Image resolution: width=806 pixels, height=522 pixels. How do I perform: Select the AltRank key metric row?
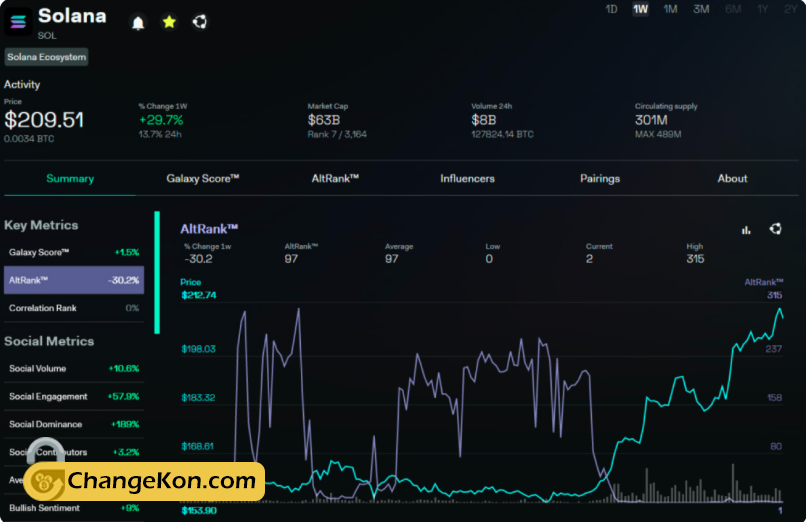[74, 280]
